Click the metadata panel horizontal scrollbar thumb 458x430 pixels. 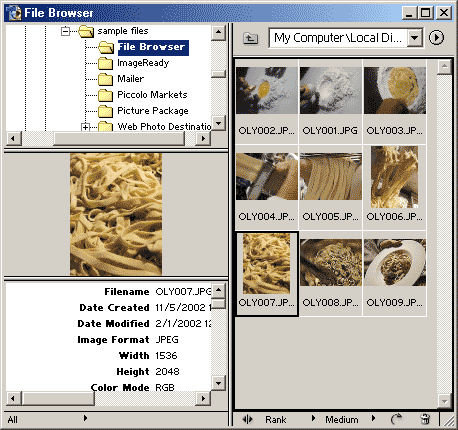click(x=58, y=398)
